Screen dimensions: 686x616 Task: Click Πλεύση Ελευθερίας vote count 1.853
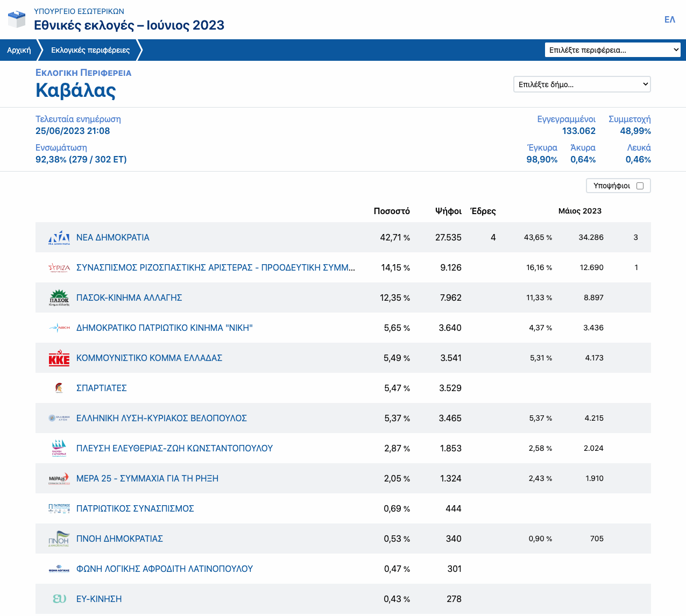[451, 448]
